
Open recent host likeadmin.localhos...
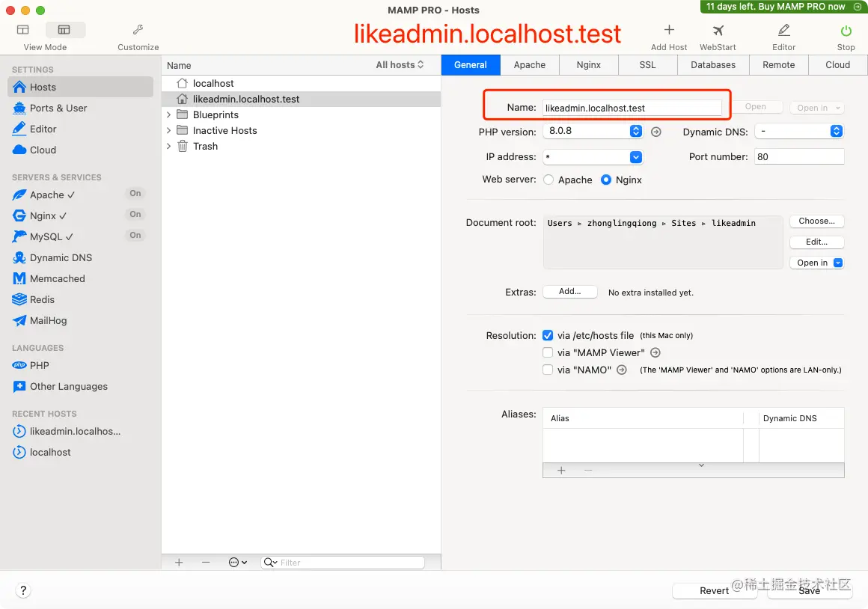point(75,431)
